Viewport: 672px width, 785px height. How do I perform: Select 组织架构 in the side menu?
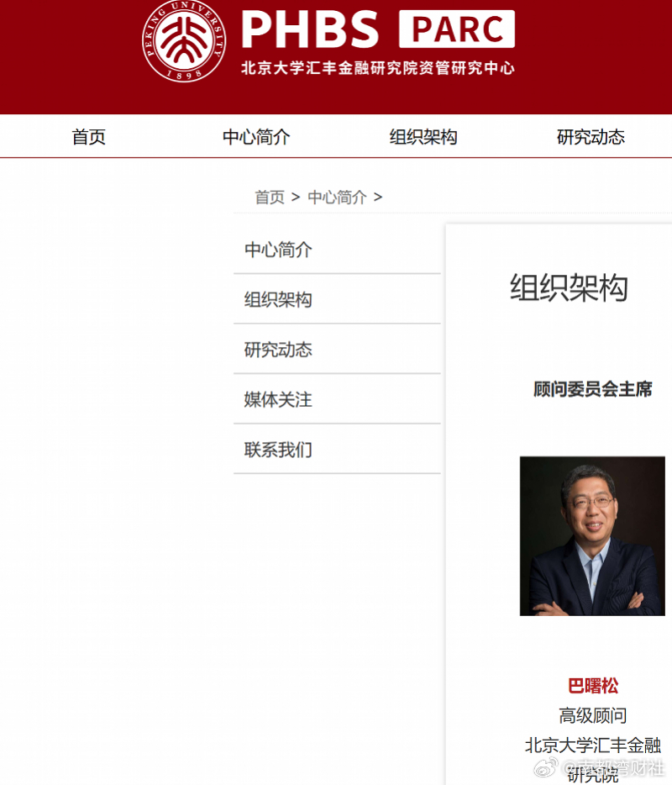point(337,299)
